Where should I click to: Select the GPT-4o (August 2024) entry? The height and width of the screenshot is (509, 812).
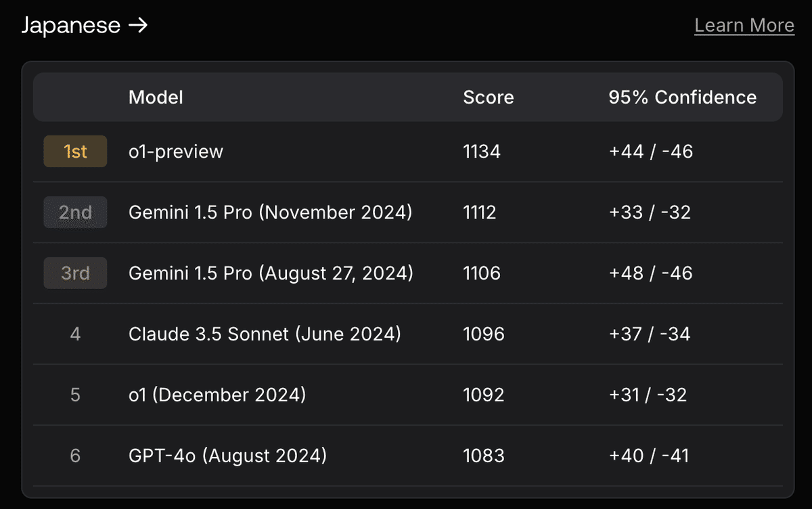coord(228,456)
